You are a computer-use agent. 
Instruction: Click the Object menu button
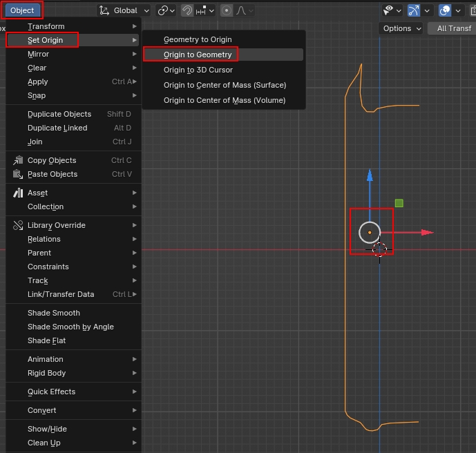pyautogui.click(x=23, y=10)
